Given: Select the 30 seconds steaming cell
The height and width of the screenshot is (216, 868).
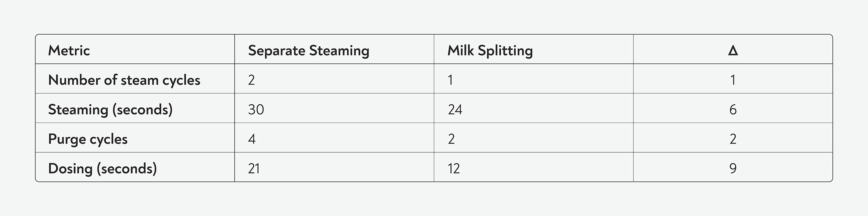Looking at the screenshot, I should tap(256, 110).
